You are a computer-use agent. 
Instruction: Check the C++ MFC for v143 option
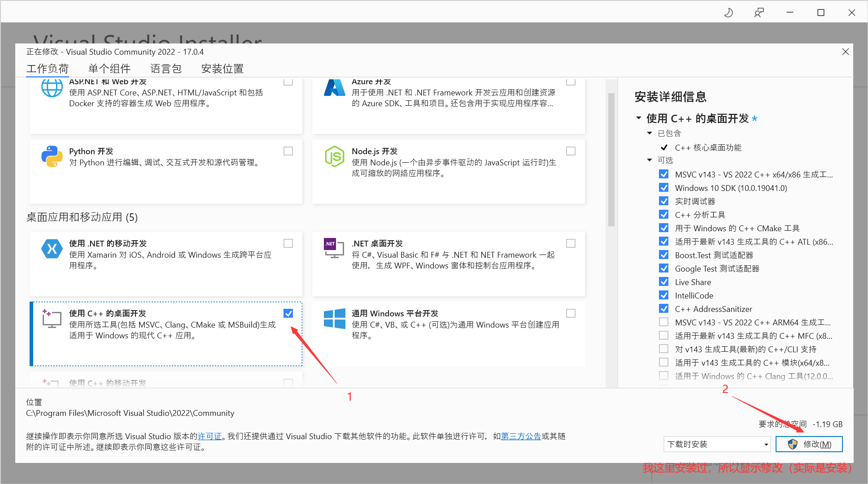pyautogui.click(x=664, y=336)
